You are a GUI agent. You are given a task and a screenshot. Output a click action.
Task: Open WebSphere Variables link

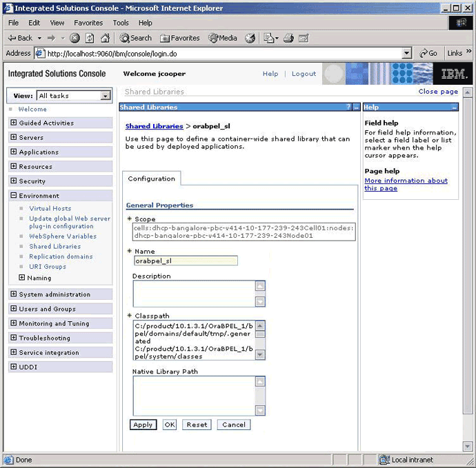tap(63, 236)
